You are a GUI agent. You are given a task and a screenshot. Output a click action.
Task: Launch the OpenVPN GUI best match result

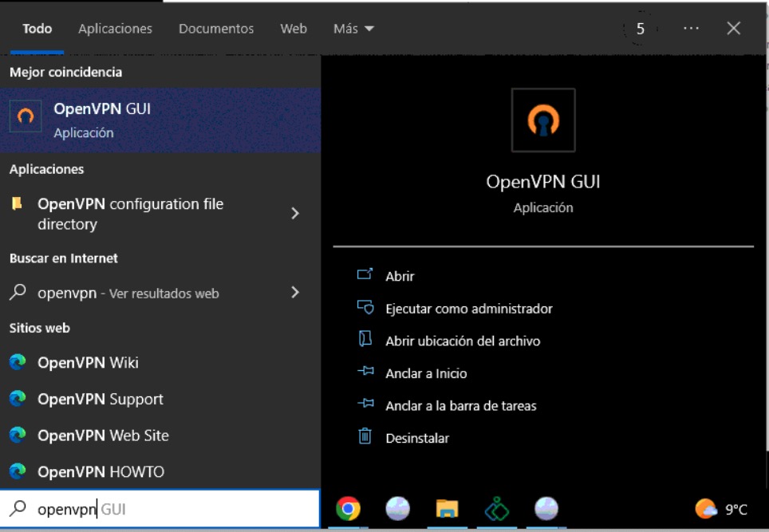pos(160,120)
